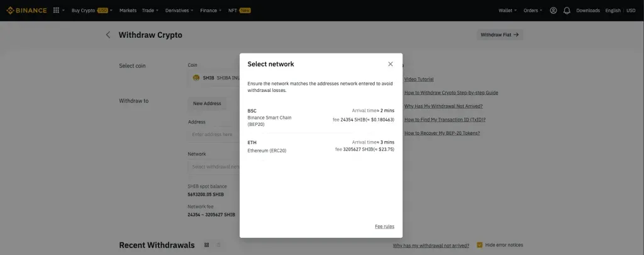This screenshot has width=644, height=255.
Task: Click the Binance logo
Action: click(x=26, y=10)
